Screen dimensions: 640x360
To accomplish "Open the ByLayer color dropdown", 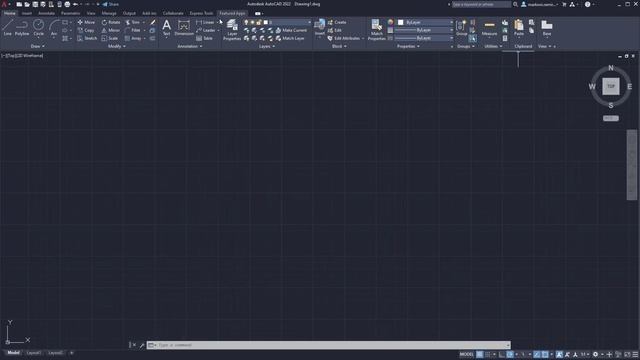I will pyautogui.click(x=425, y=22).
